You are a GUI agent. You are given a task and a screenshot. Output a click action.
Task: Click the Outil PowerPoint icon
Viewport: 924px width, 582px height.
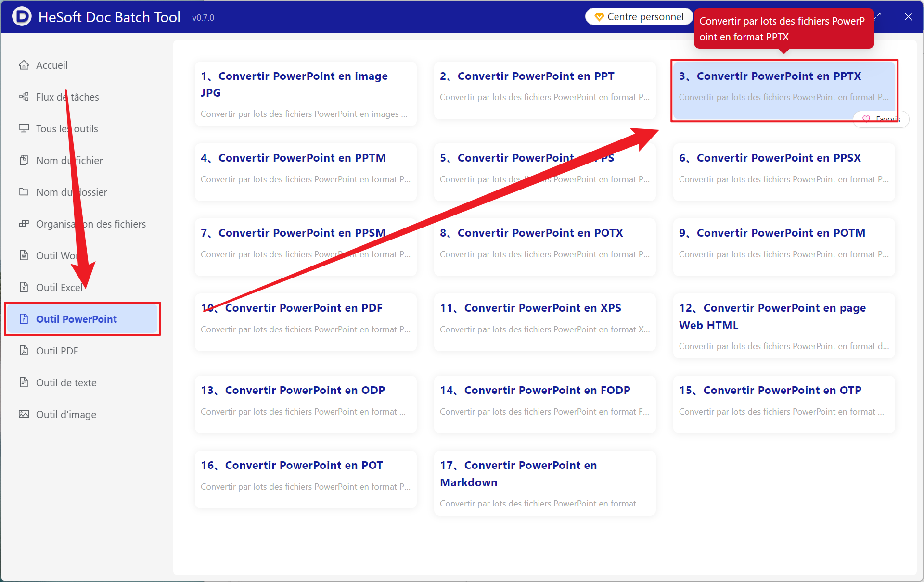click(x=24, y=319)
